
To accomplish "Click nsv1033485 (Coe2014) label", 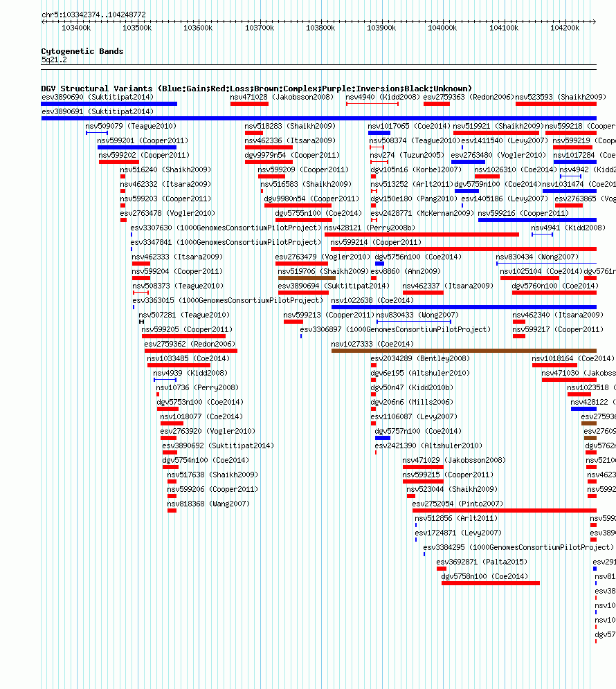I will pos(188,358).
